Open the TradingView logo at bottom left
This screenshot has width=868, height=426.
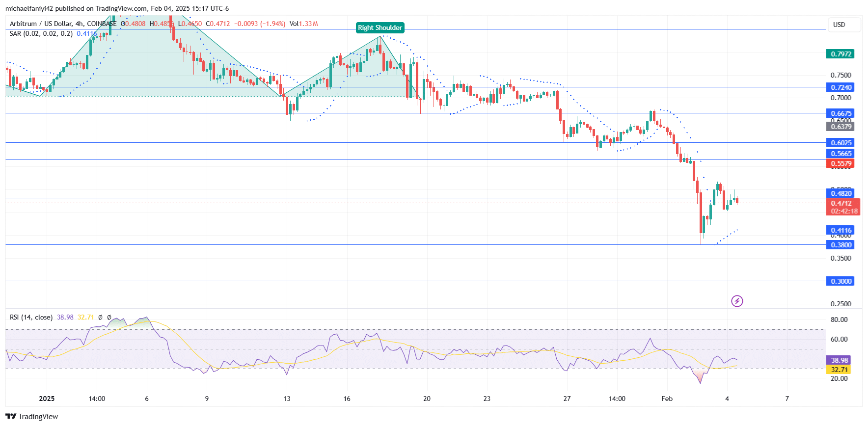[x=31, y=416]
